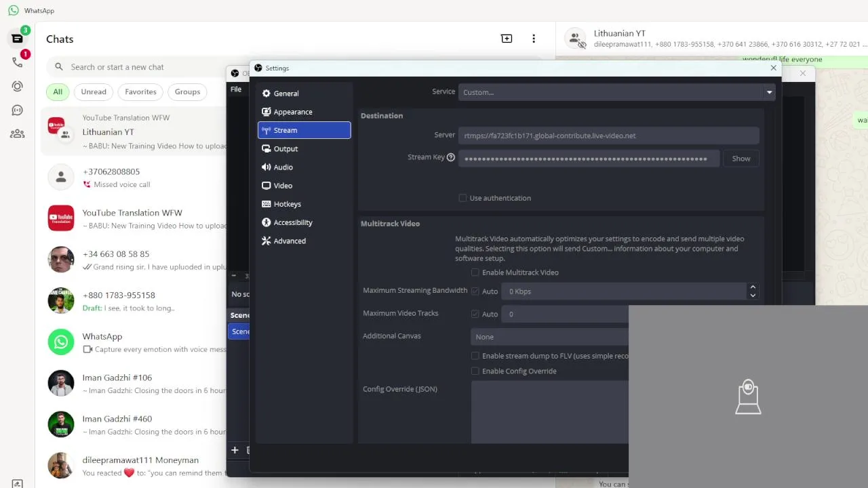This screenshot has width=868, height=488.
Task: Open Lithuanian YT group avatar in chat header
Action: coord(575,39)
